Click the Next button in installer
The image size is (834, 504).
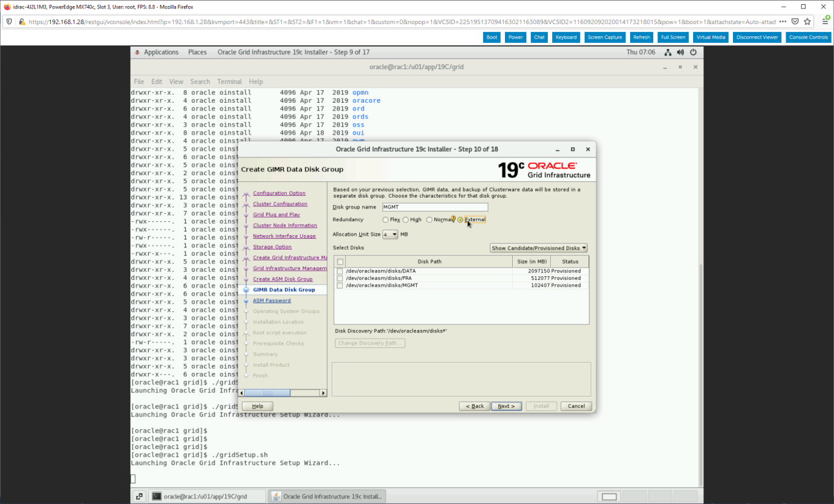(x=506, y=406)
